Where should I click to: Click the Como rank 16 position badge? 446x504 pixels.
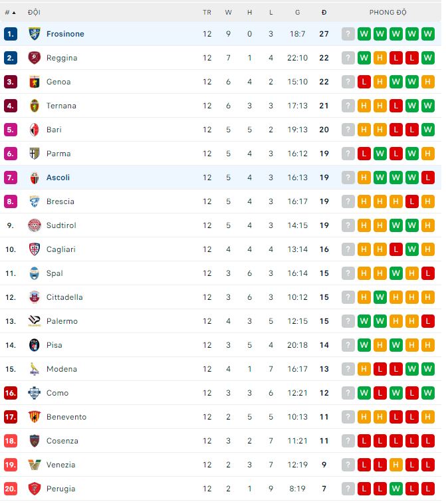click(x=10, y=393)
